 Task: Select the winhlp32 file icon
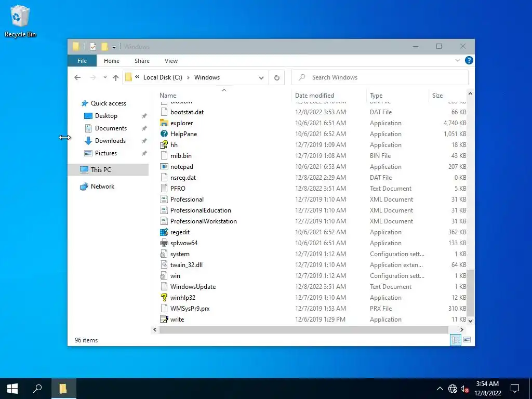164,298
